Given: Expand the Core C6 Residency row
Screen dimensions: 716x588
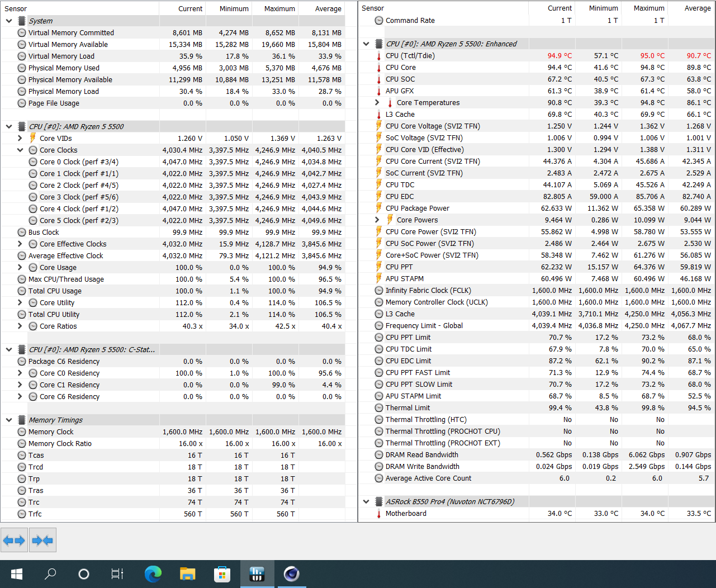Looking at the screenshot, I should pos(20,396).
